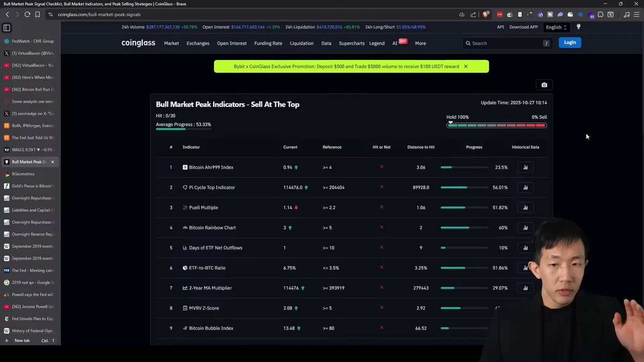Click the tab search icon in browser toolbar
The image size is (644, 362).
tap(611, 14)
